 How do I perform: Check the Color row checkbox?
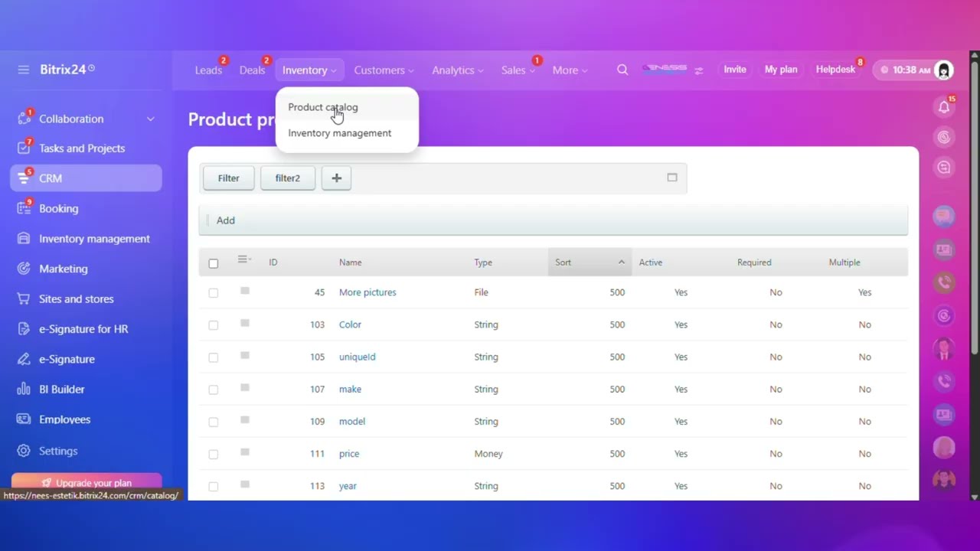click(214, 325)
